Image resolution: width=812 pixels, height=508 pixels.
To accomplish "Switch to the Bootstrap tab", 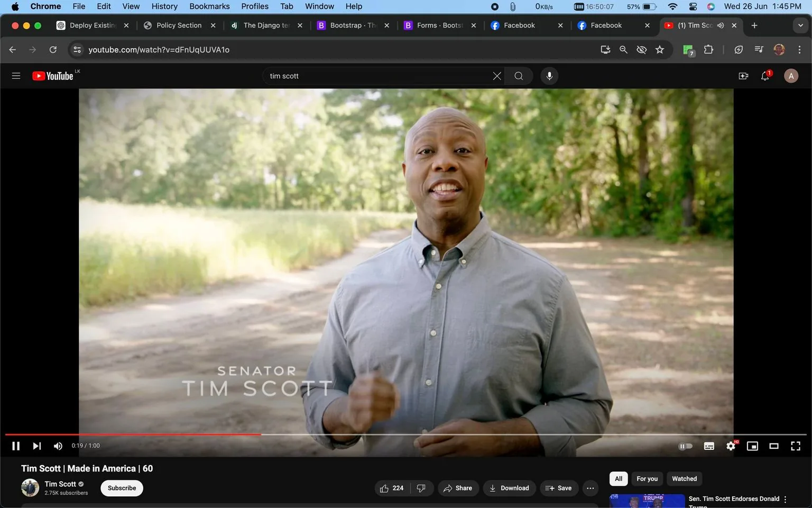I will pyautogui.click(x=349, y=25).
